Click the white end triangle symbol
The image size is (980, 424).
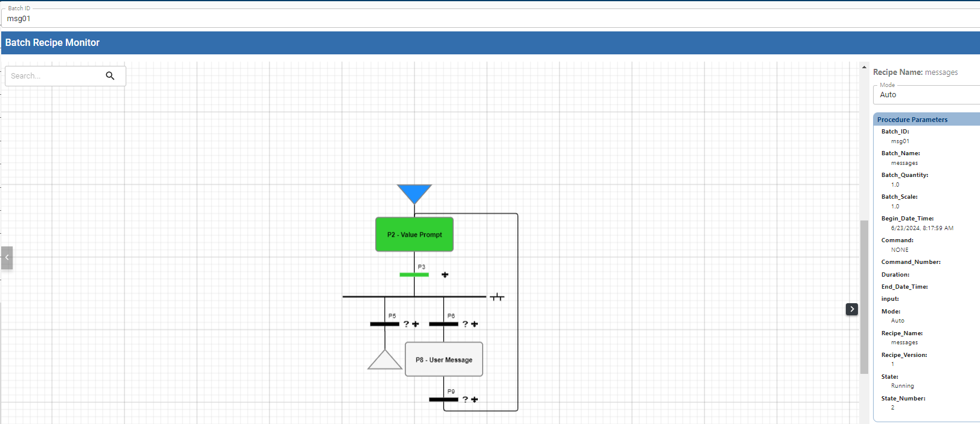pos(385,361)
